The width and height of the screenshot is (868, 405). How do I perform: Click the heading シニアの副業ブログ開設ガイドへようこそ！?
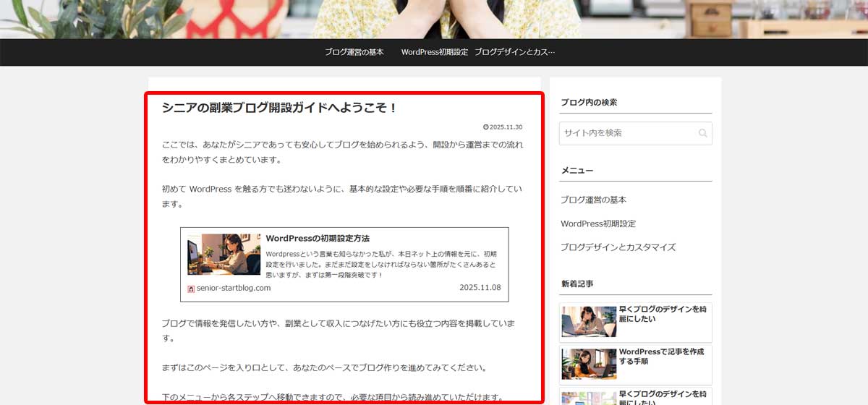point(280,108)
